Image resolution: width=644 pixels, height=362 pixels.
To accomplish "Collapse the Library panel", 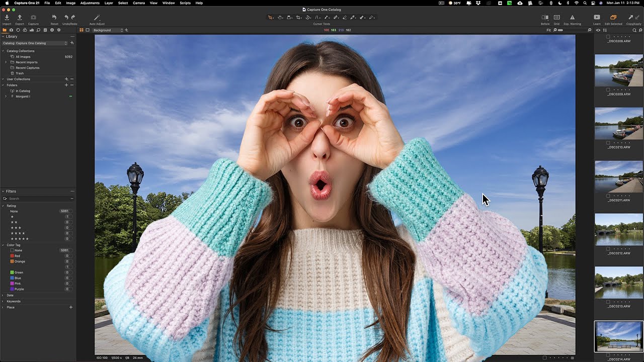I will coord(3,37).
